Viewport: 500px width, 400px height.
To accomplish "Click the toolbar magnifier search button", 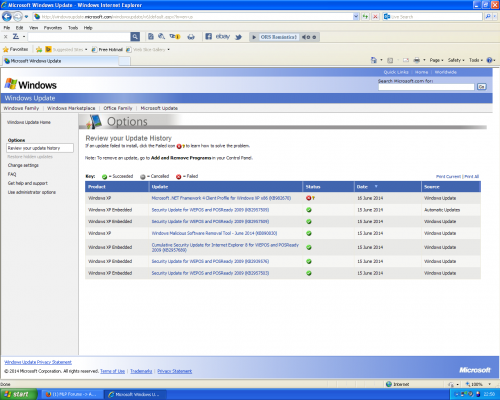I will pyautogui.click(x=135, y=37).
